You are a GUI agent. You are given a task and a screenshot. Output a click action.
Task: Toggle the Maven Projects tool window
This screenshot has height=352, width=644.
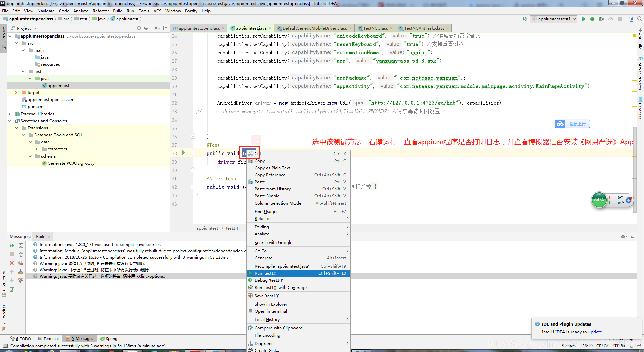point(640,73)
